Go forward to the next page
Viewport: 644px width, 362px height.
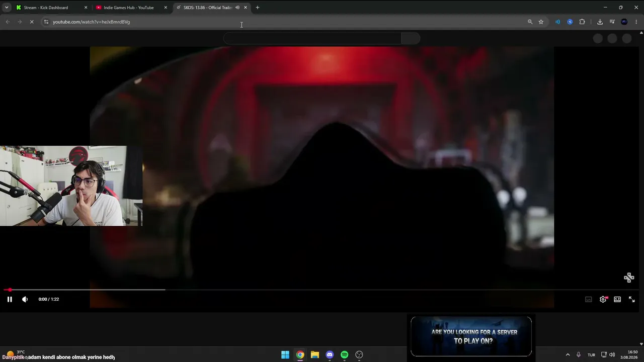tap(20, 22)
